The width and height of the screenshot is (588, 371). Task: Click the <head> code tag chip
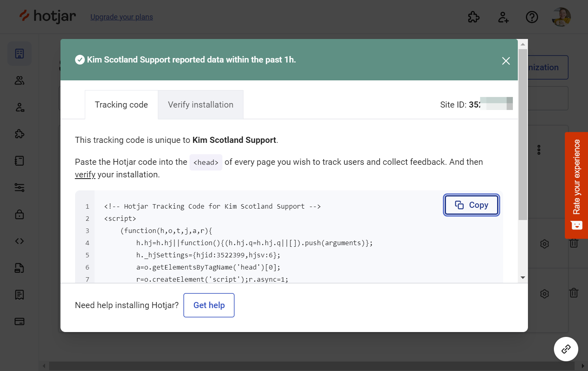[206, 162]
